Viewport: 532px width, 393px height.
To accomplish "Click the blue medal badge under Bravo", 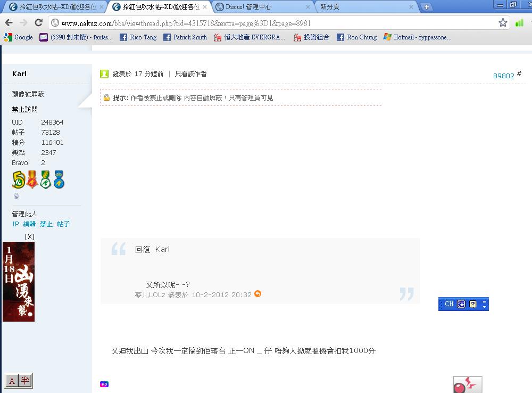I will 59,179.
